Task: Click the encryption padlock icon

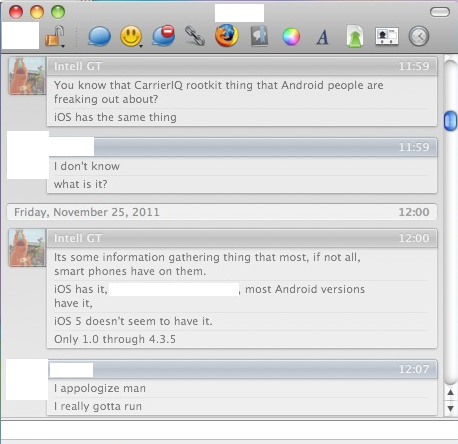Action: (54, 36)
